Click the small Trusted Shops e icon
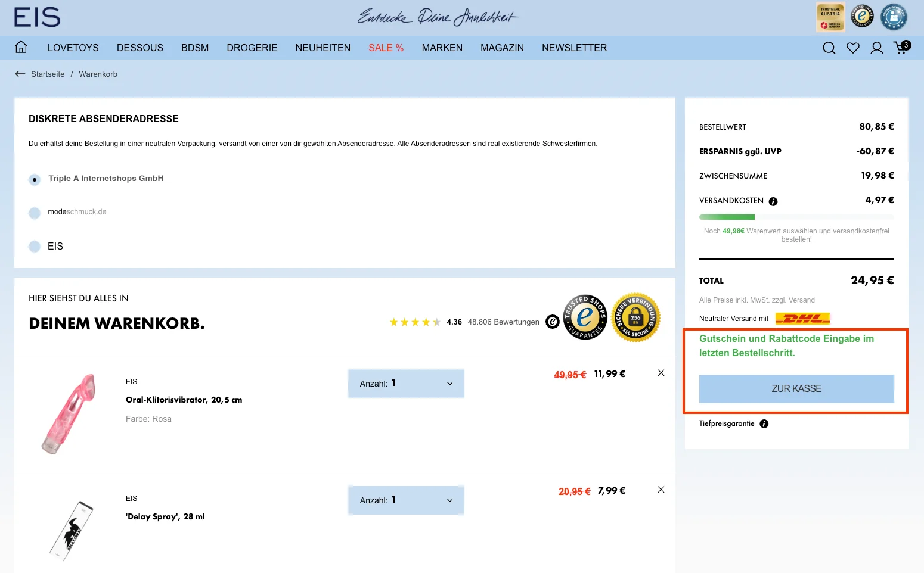 click(553, 322)
